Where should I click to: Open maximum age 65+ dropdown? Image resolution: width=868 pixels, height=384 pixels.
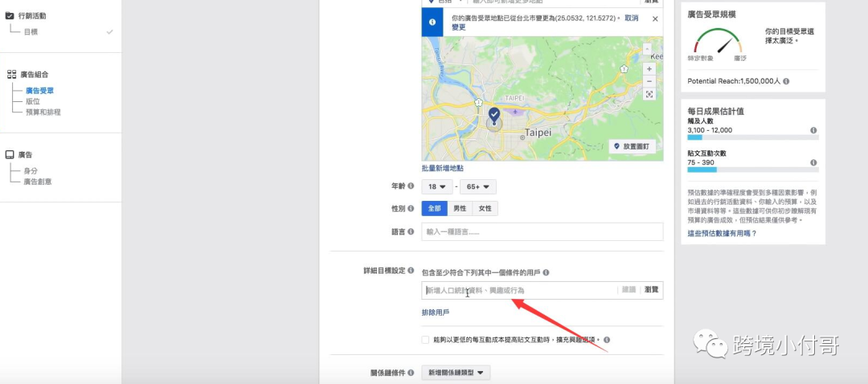point(477,186)
